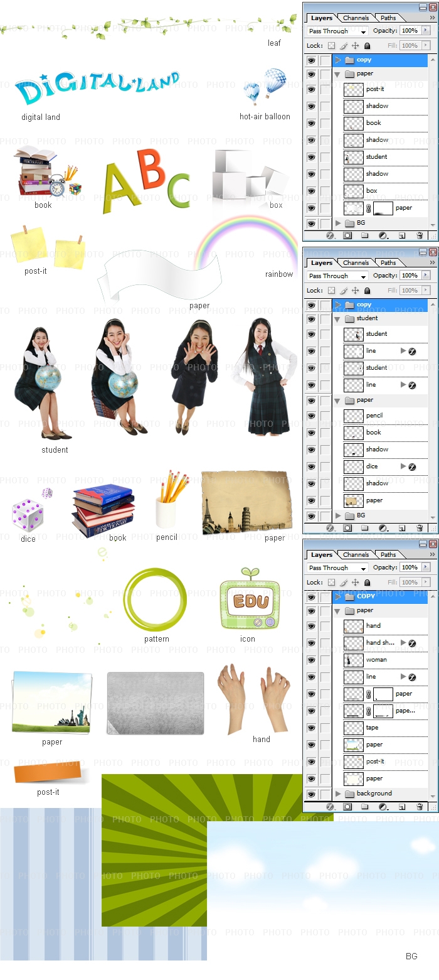Add layer mask in panel containing woman layer
The width and height of the screenshot is (439, 980).
pyautogui.click(x=347, y=807)
